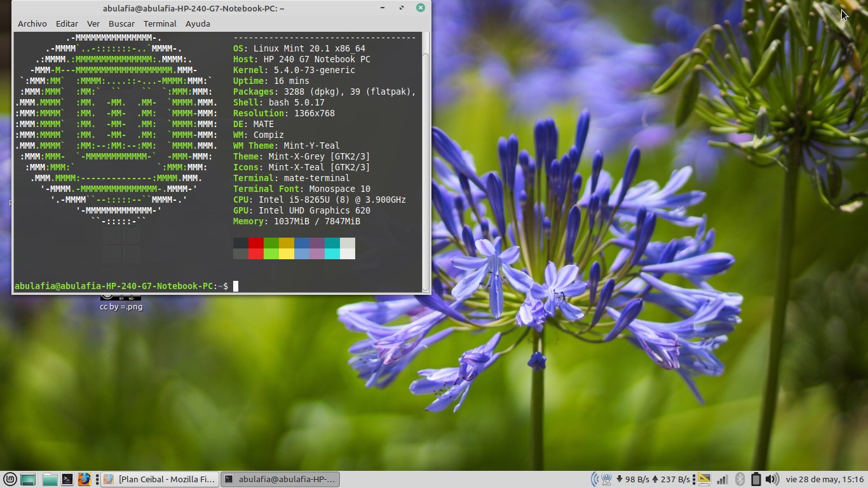Open the Archivo menu
Viewport: 868px width, 488px height.
click(x=32, y=24)
